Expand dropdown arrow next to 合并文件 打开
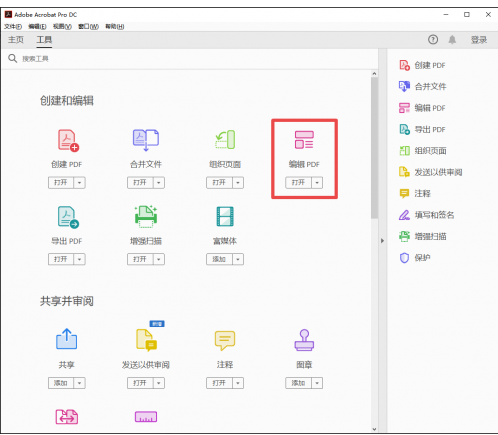This screenshot has height=435, width=498. [x=159, y=183]
